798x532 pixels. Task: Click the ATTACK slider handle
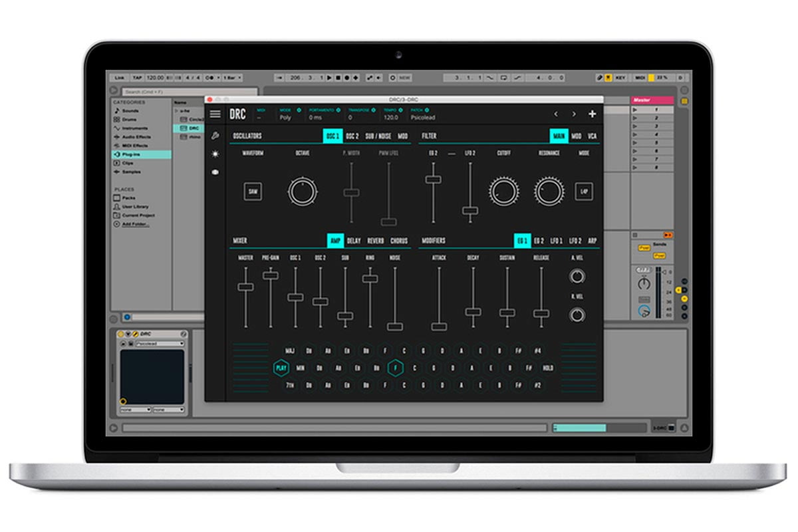click(439, 327)
